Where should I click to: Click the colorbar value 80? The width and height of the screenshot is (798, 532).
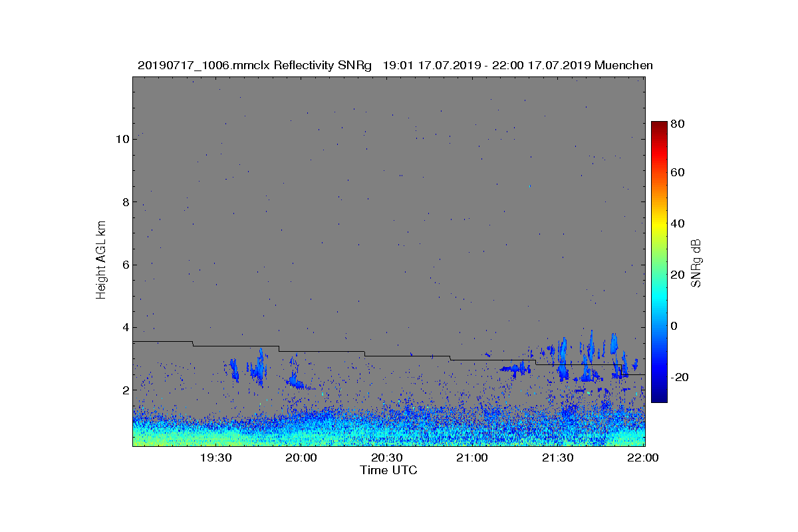678,124
